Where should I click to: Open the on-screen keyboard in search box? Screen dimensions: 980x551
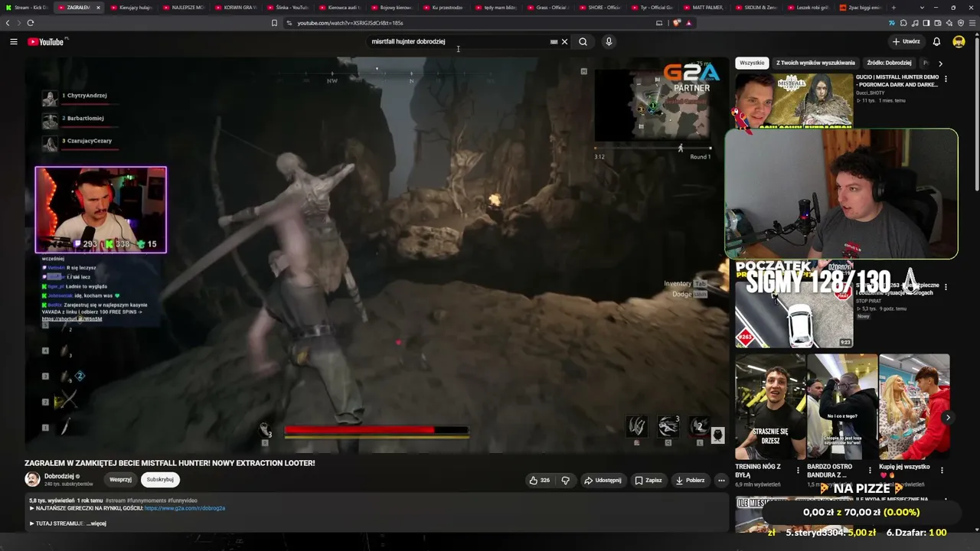[x=554, y=42]
